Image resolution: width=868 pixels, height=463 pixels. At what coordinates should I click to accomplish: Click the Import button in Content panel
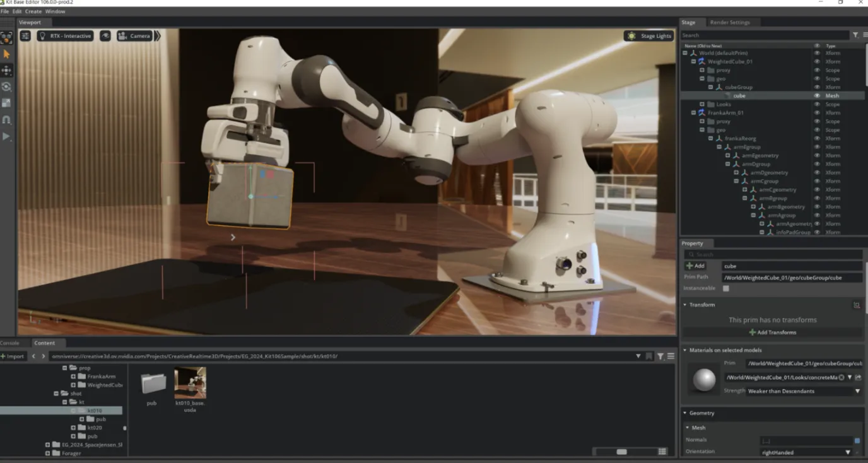coord(13,356)
